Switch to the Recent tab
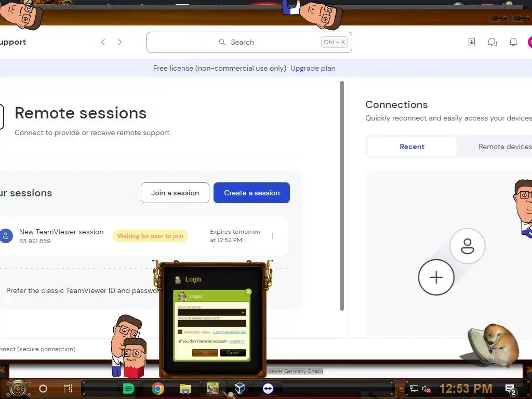Viewport: 532px width, 399px height. pos(412,147)
